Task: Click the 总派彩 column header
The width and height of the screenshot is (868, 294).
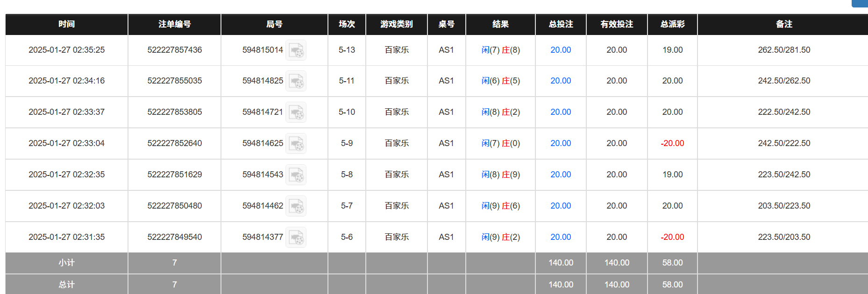Action: click(x=672, y=24)
